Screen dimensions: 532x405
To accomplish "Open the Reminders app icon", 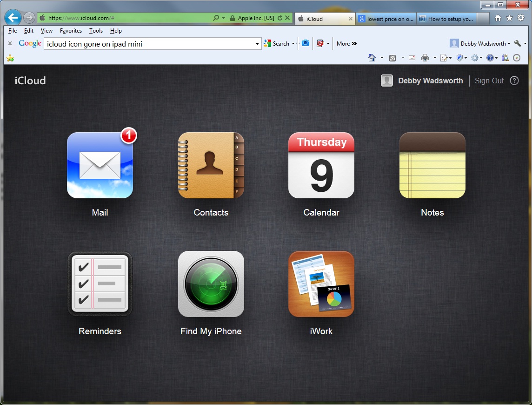I will [100, 284].
